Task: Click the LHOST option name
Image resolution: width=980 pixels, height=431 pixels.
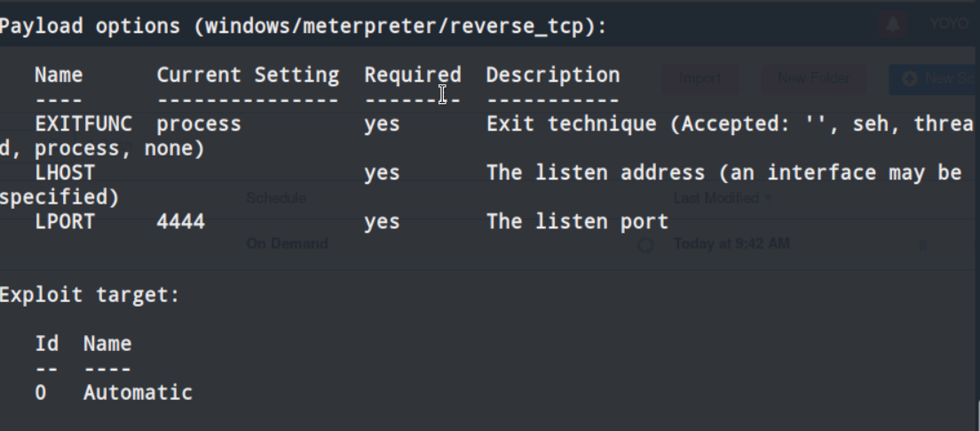Action: (64, 173)
